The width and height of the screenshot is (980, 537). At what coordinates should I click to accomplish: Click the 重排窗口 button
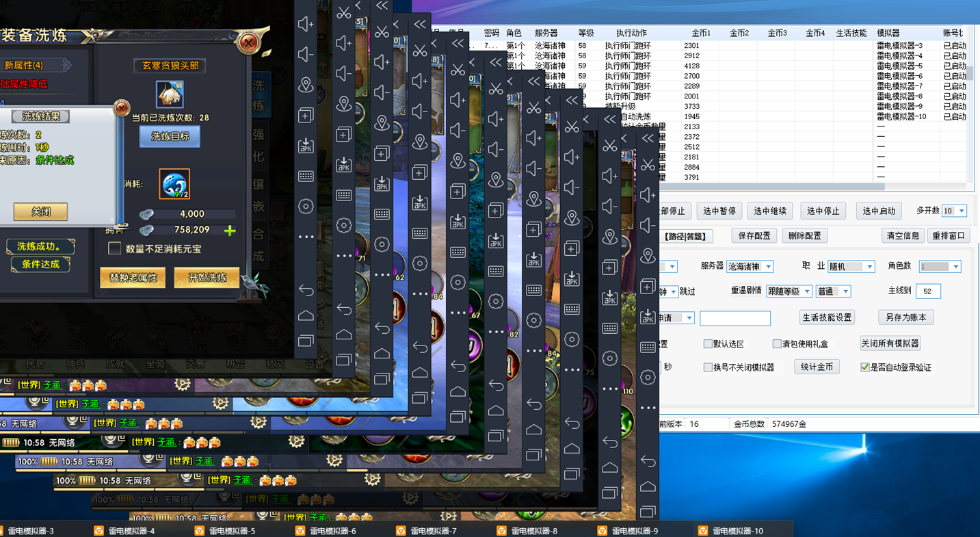[949, 235]
